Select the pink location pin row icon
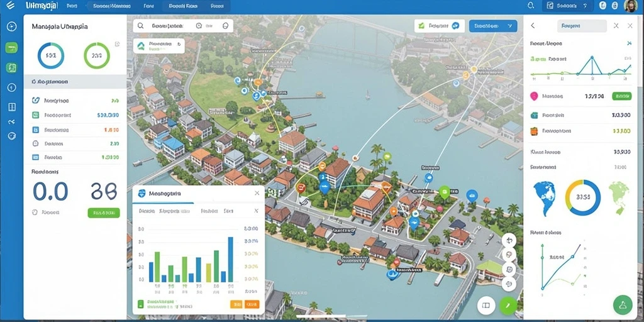 534,96
